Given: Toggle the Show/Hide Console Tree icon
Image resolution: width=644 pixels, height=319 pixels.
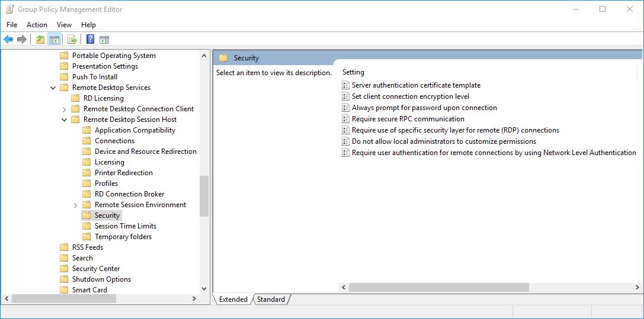Looking at the screenshot, I should coord(55,40).
